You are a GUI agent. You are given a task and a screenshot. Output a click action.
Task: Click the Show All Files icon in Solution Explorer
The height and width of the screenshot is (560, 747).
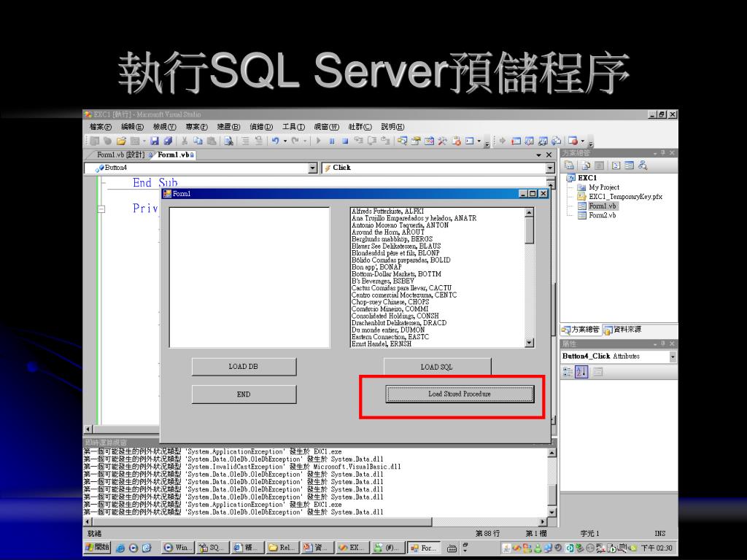[x=587, y=166]
